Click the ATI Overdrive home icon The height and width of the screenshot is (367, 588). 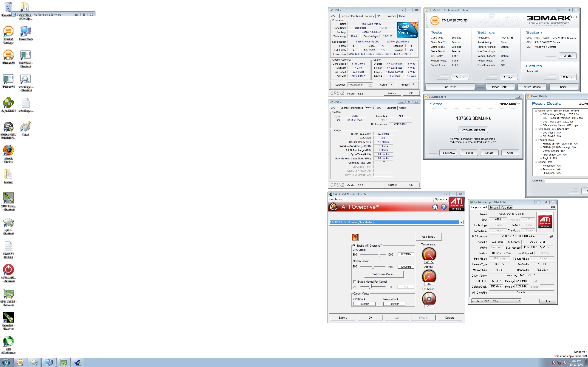[x=435, y=207]
